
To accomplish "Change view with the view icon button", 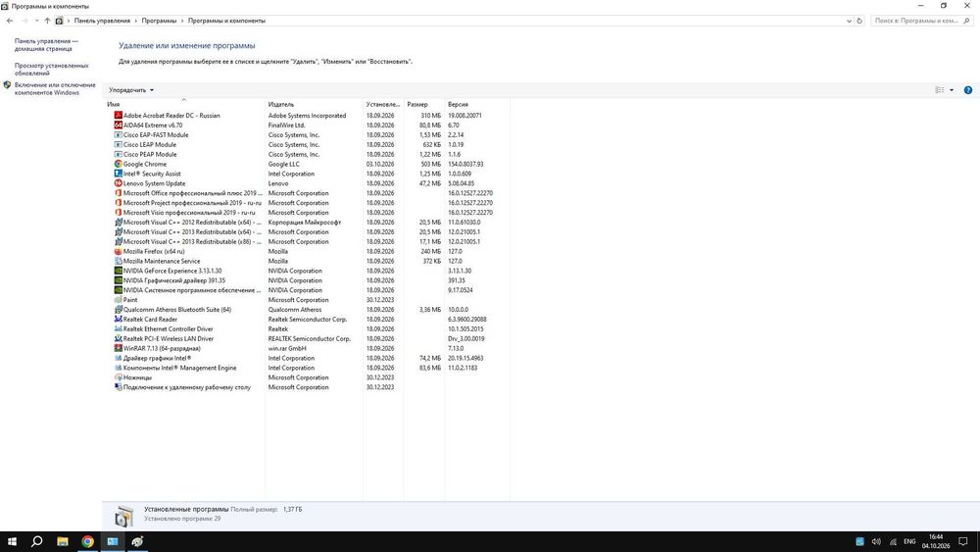I will pos(940,90).
